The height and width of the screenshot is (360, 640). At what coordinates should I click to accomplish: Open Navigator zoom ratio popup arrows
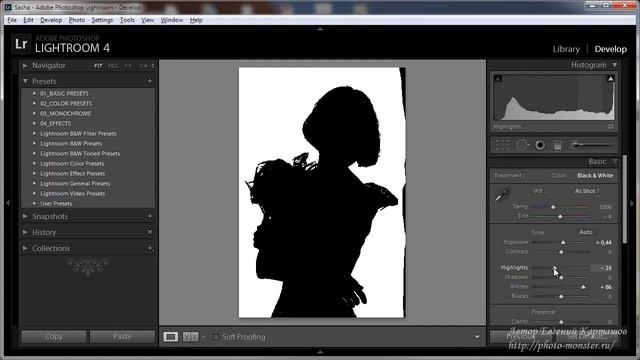pyautogui.click(x=153, y=66)
